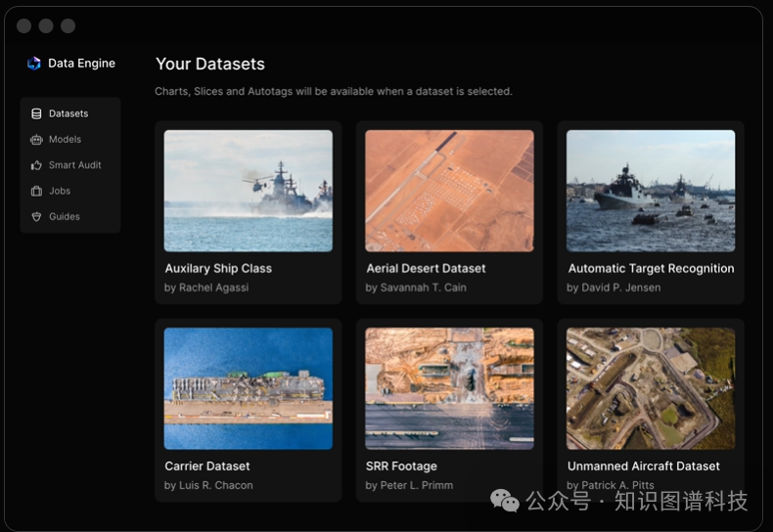Open the Auxilary Ship Class thumbnail
Viewport: 773px width, 532px height.
pyautogui.click(x=249, y=191)
